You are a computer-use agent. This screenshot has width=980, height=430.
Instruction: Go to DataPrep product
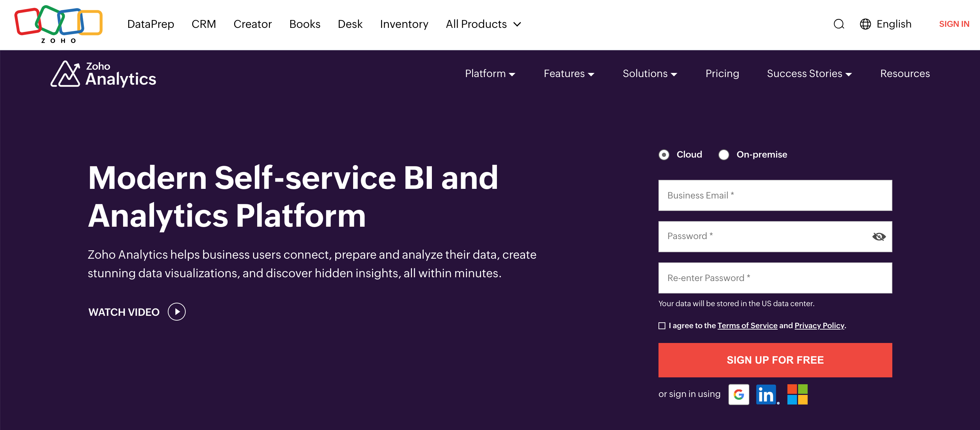pyautogui.click(x=151, y=24)
